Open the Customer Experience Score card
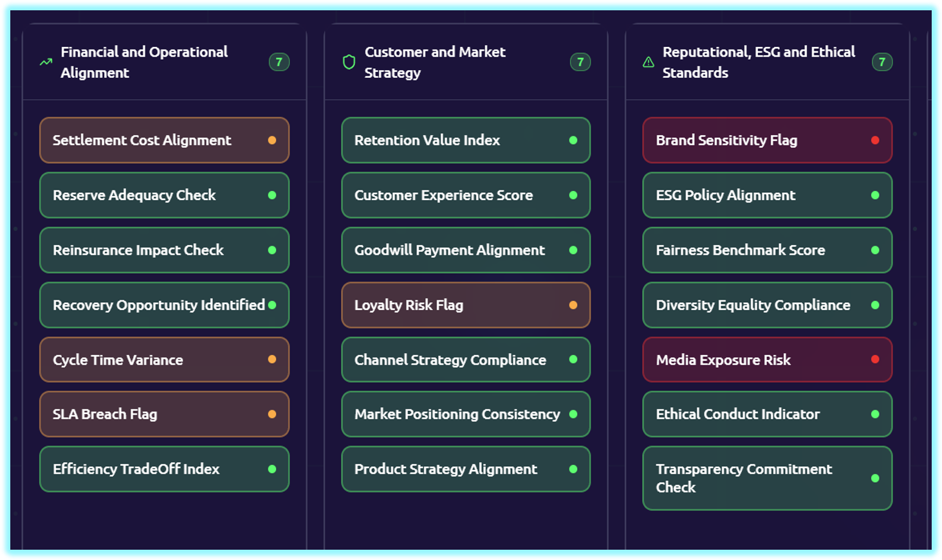942x560 pixels. [x=465, y=195]
